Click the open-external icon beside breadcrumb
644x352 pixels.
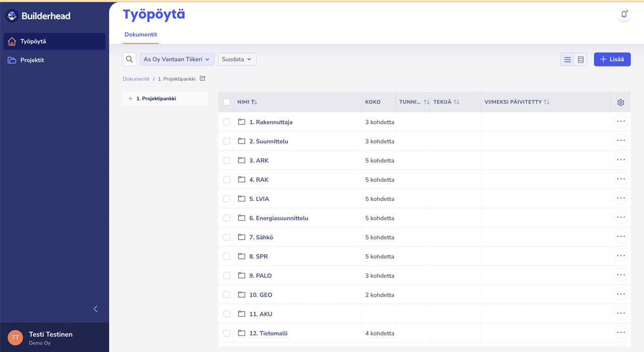point(203,79)
